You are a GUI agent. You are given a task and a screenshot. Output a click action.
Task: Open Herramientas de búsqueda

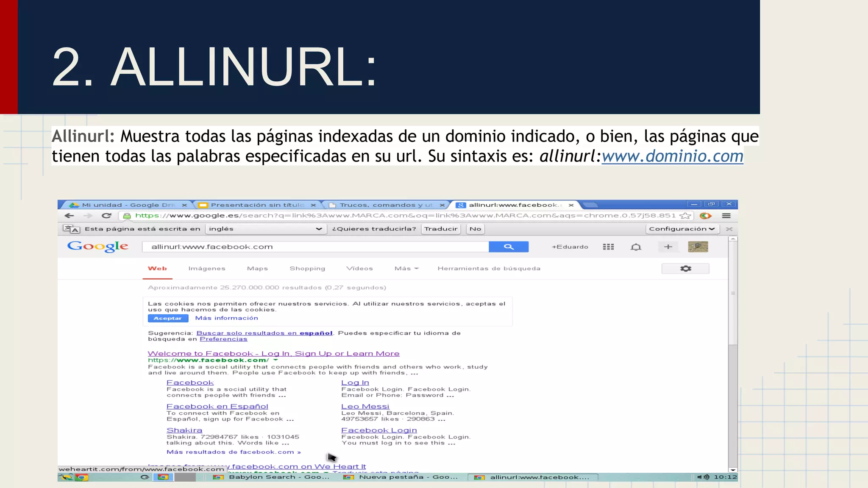(489, 269)
